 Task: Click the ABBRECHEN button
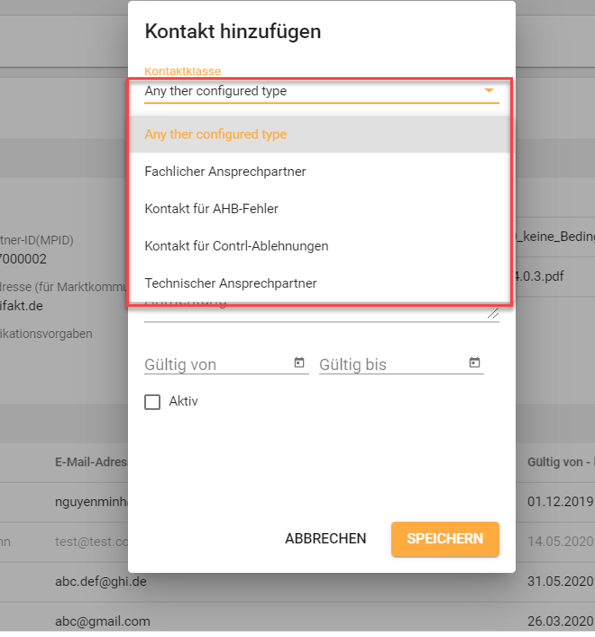tap(326, 539)
